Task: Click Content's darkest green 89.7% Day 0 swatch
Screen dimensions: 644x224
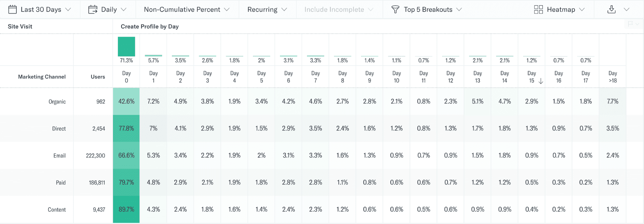Action: (x=126, y=209)
